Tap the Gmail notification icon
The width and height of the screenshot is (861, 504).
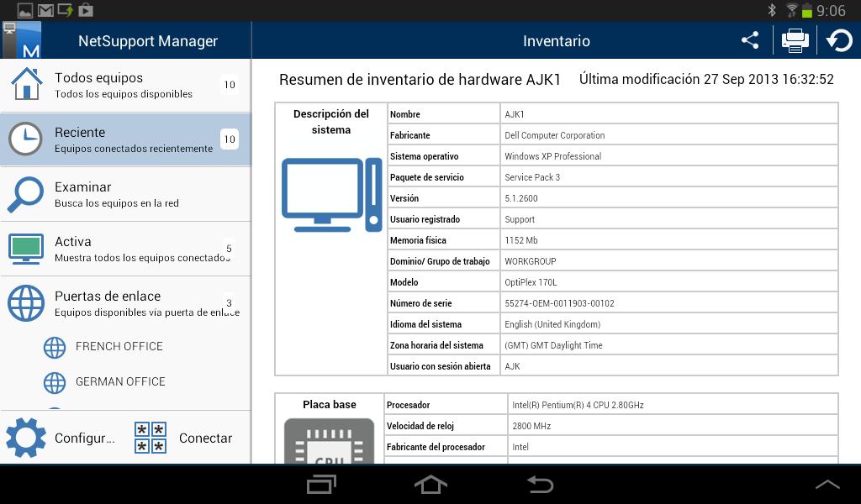[45, 10]
